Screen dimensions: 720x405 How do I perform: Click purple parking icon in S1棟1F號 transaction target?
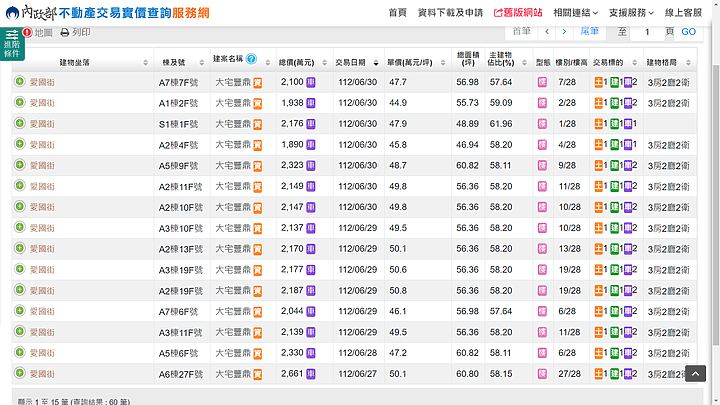[628, 124]
